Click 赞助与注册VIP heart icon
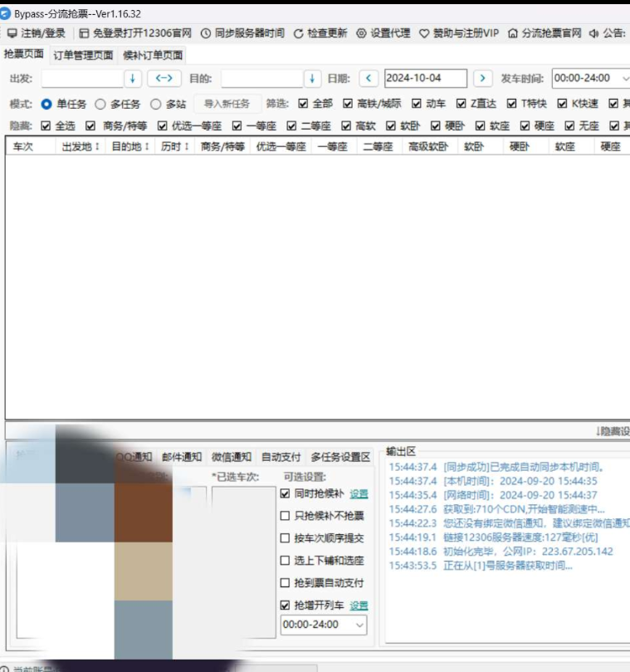Viewport: 630px width, 672px height. click(424, 33)
